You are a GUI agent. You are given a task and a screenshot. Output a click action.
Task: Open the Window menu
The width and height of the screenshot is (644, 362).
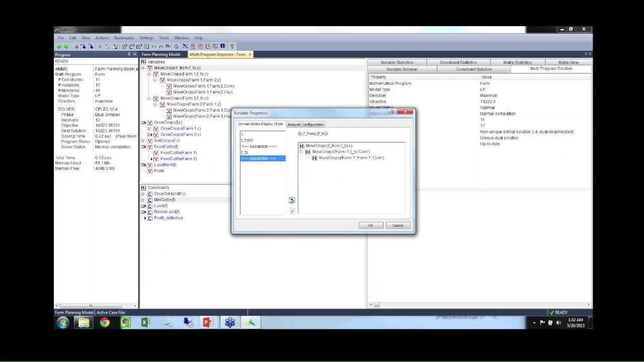pos(181,38)
